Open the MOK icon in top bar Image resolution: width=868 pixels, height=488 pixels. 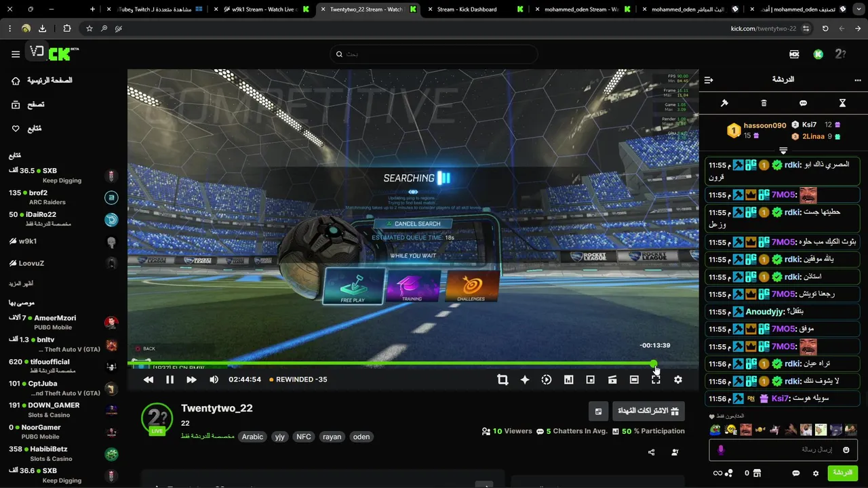tap(794, 54)
